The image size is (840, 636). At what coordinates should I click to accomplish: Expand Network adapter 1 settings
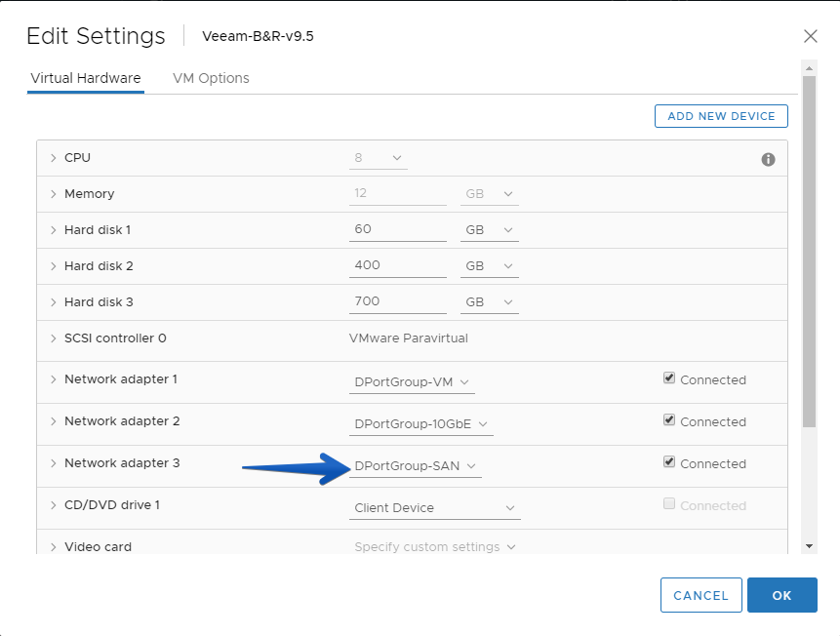point(53,379)
